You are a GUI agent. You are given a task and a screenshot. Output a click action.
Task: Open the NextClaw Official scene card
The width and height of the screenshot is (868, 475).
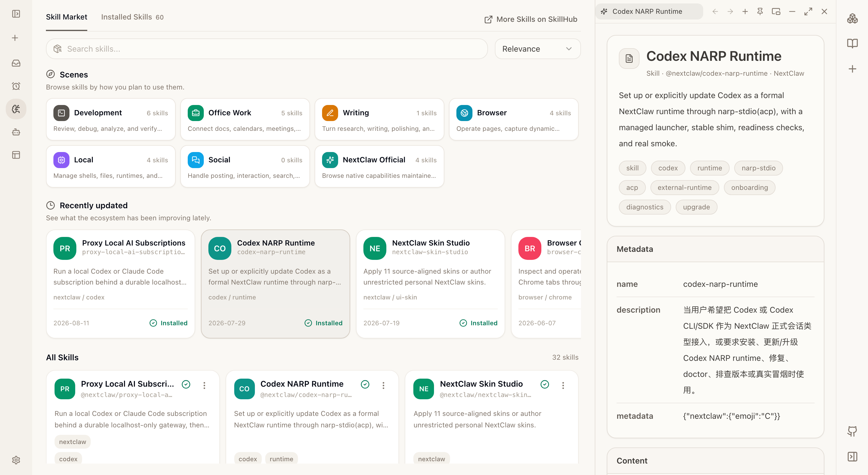[x=379, y=166]
